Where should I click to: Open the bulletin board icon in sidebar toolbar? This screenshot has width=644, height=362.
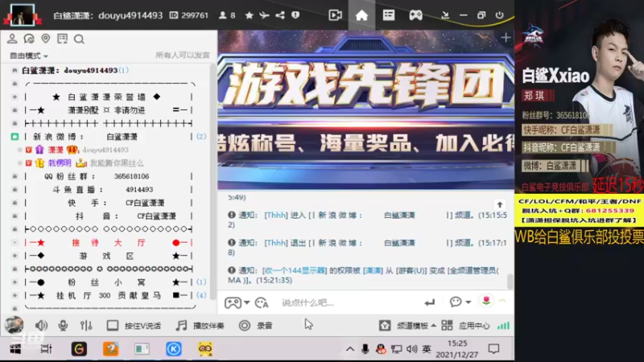click(x=63, y=39)
